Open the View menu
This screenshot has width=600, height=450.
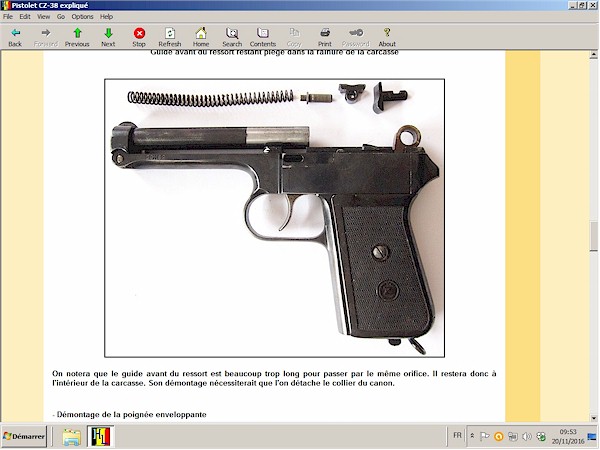click(44, 17)
